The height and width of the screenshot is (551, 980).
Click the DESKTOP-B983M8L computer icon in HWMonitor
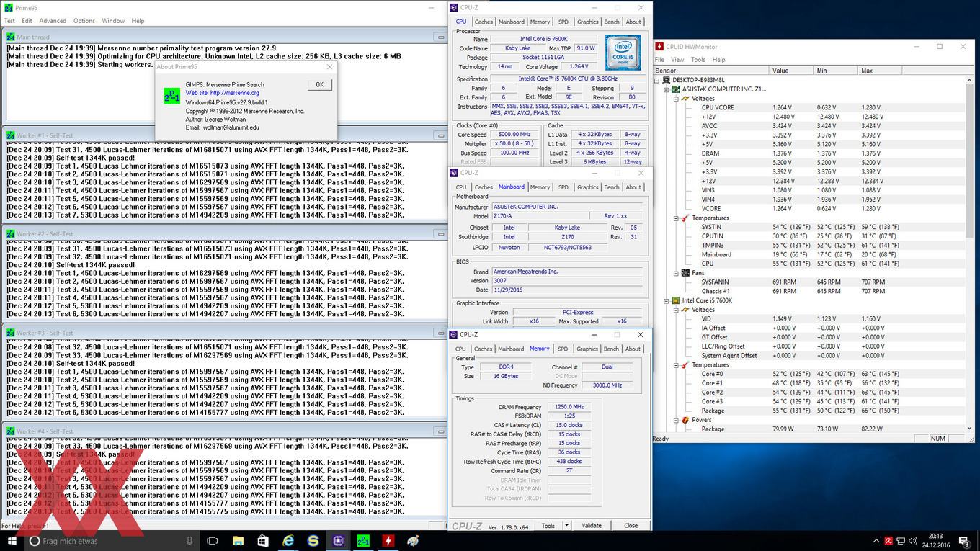click(x=668, y=80)
